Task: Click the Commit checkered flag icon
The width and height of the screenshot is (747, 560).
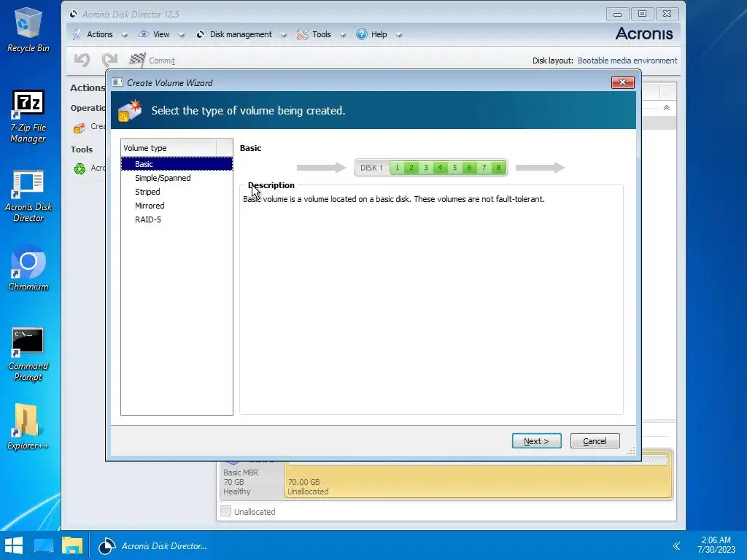Action: 137,60
